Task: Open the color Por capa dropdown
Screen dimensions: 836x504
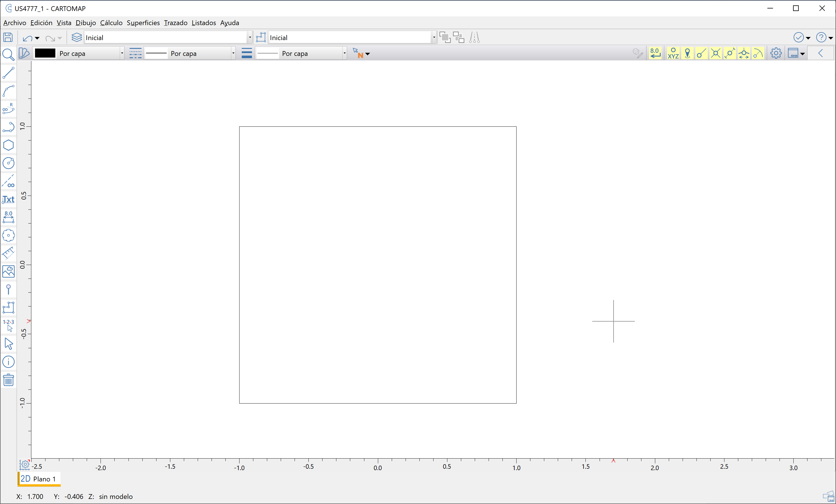Action: click(x=122, y=53)
